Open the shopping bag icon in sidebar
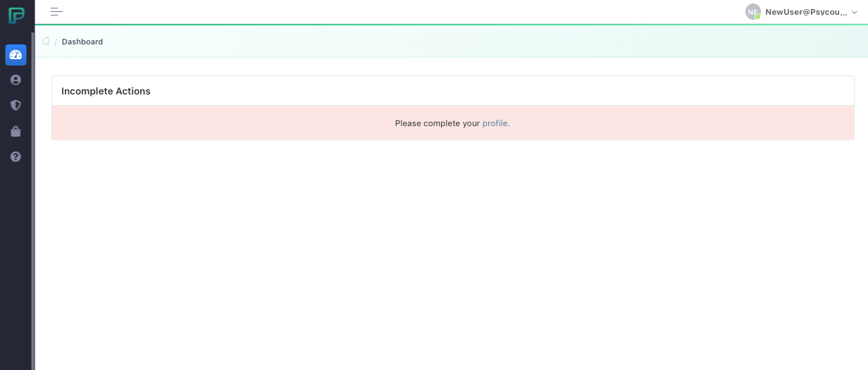The height and width of the screenshot is (370, 868). coord(15,131)
